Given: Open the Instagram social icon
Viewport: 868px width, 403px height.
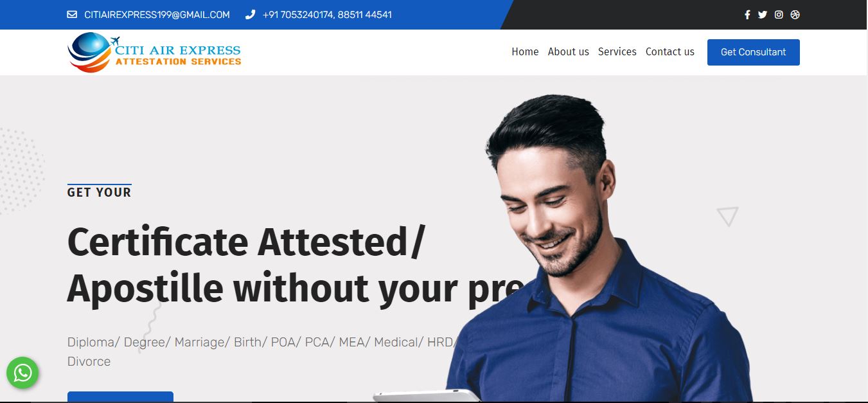Looking at the screenshot, I should (x=779, y=15).
